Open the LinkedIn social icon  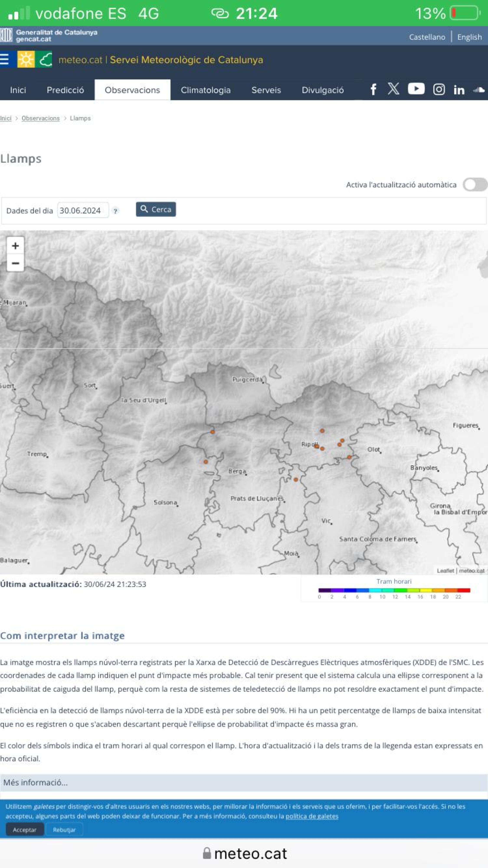click(459, 90)
